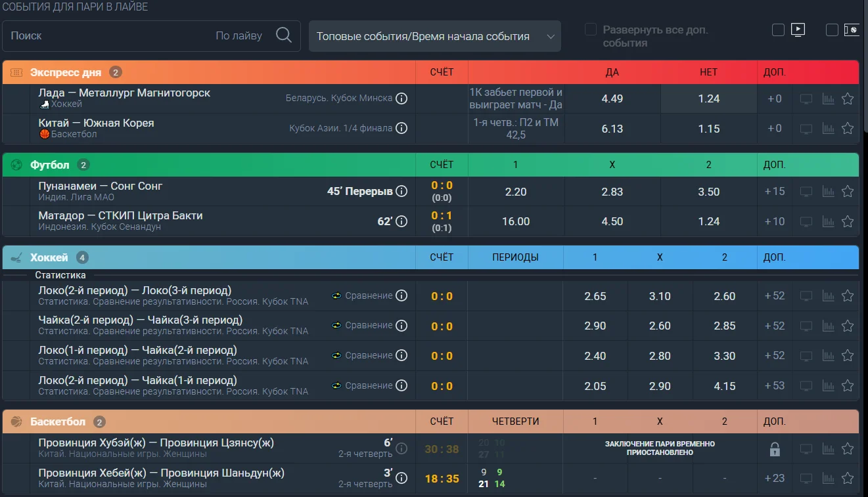Open stats chart icon for Провинция Хебей(ж) match
868x497 pixels.
[828, 479]
